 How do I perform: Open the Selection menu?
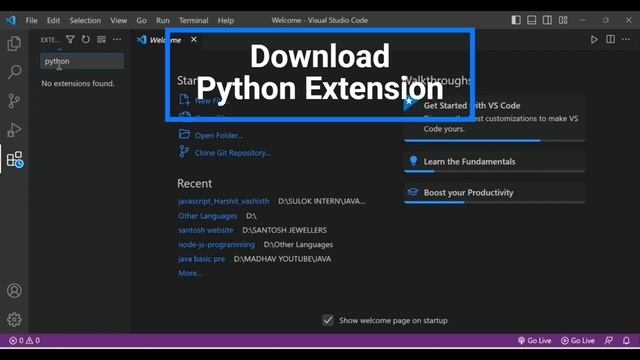tap(85, 20)
